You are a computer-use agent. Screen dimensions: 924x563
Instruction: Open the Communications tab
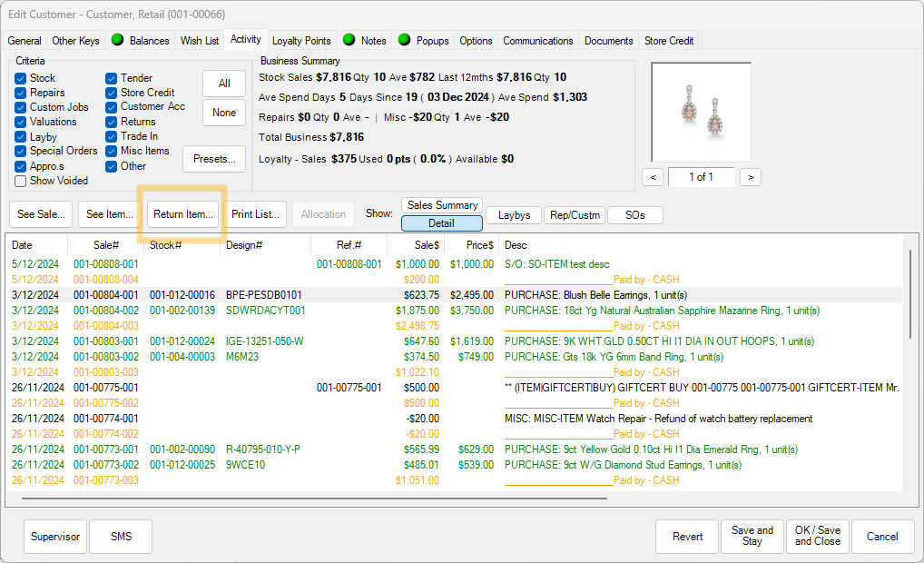tap(538, 41)
